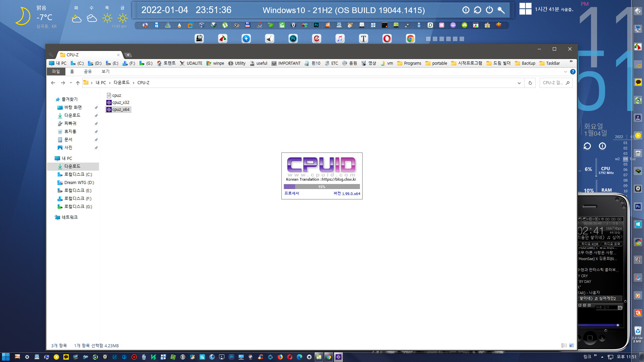Click the CPU-Z loading progress bar
644x362 pixels.
[322, 187]
